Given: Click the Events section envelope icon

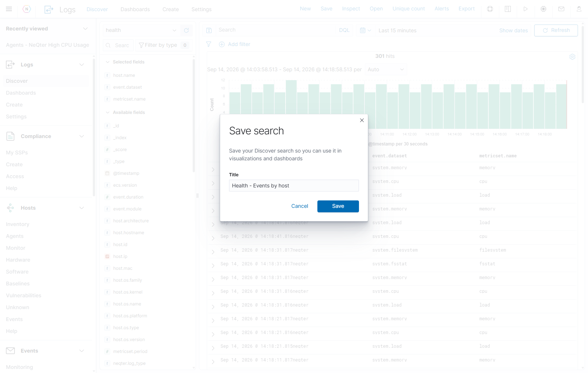Looking at the screenshot, I should click(x=10, y=351).
